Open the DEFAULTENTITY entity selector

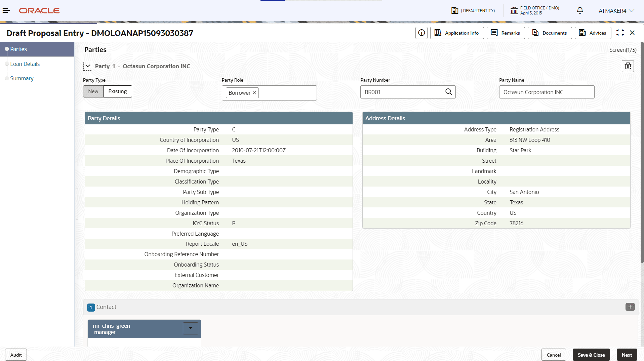pyautogui.click(x=473, y=11)
